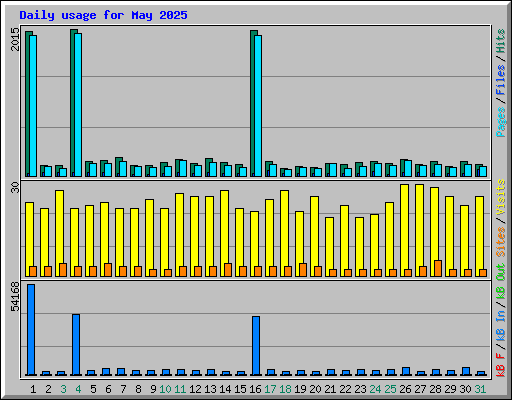
Task: Click day 10 on the date axis
Action: pos(165,389)
